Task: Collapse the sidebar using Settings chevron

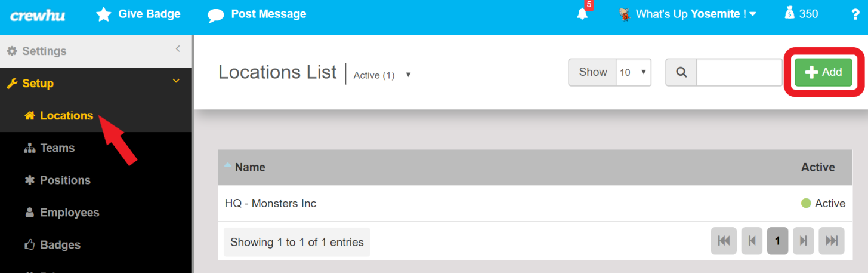Action: (178, 49)
